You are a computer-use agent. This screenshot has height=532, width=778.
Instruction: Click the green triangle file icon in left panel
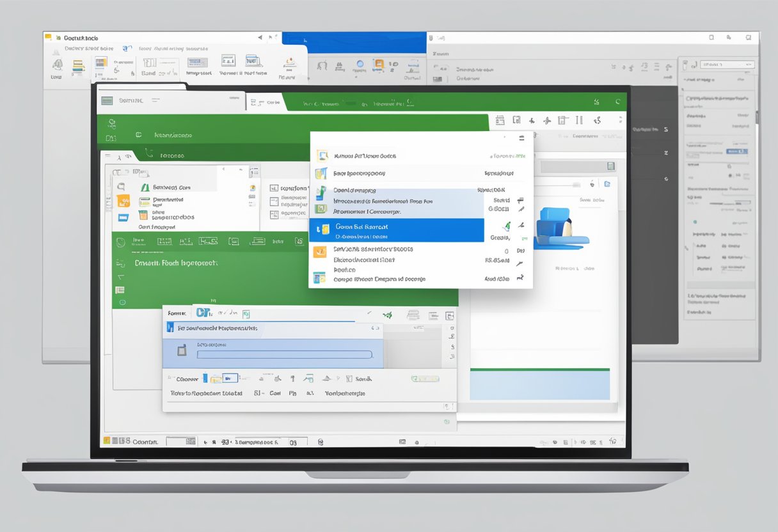click(x=145, y=187)
